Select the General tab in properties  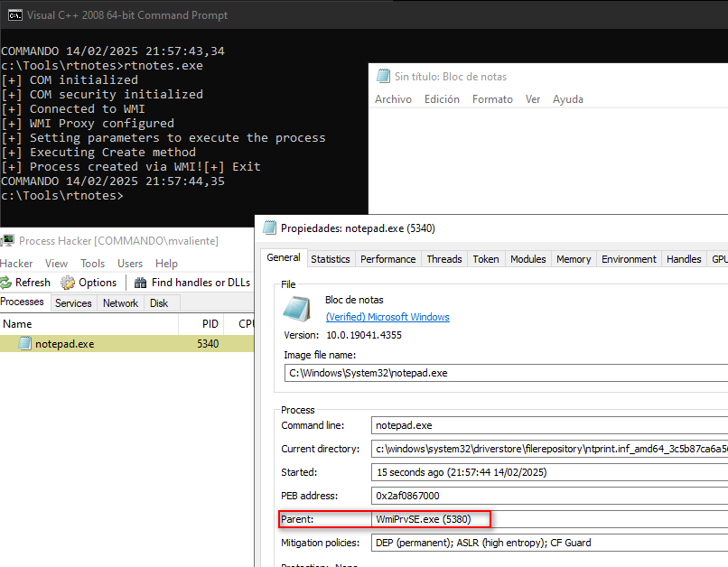284,257
